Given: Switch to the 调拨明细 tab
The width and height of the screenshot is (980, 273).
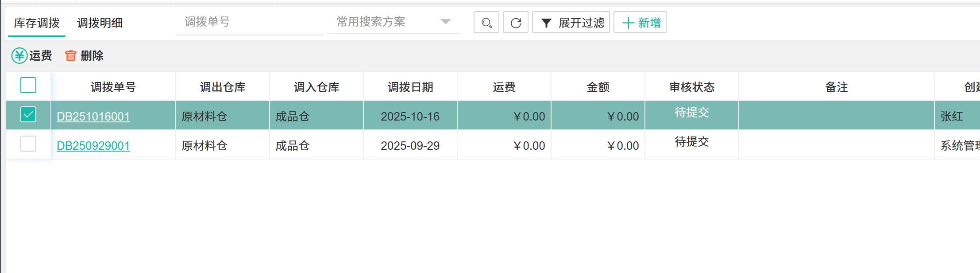Looking at the screenshot, I should coord(100,23).
